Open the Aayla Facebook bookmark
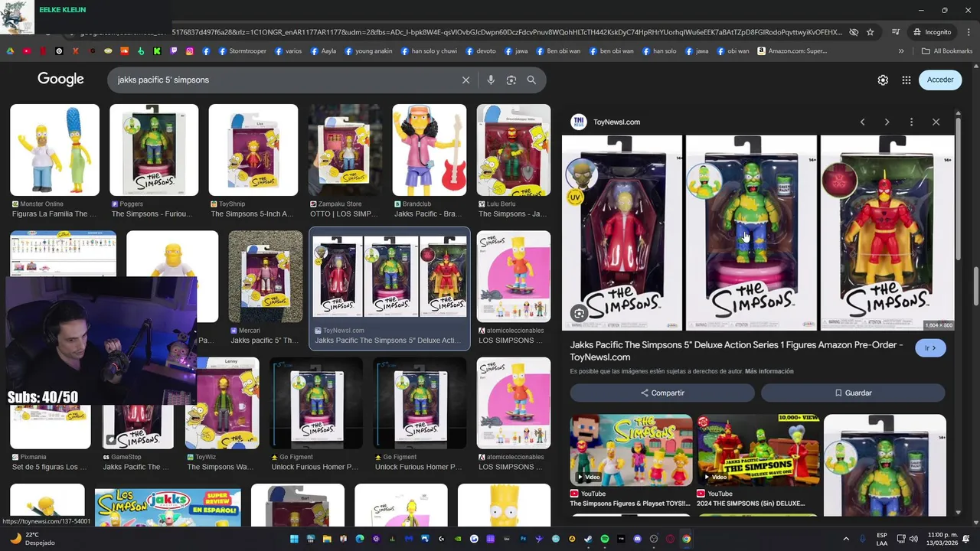980x551 pixels. coord(323,51)
